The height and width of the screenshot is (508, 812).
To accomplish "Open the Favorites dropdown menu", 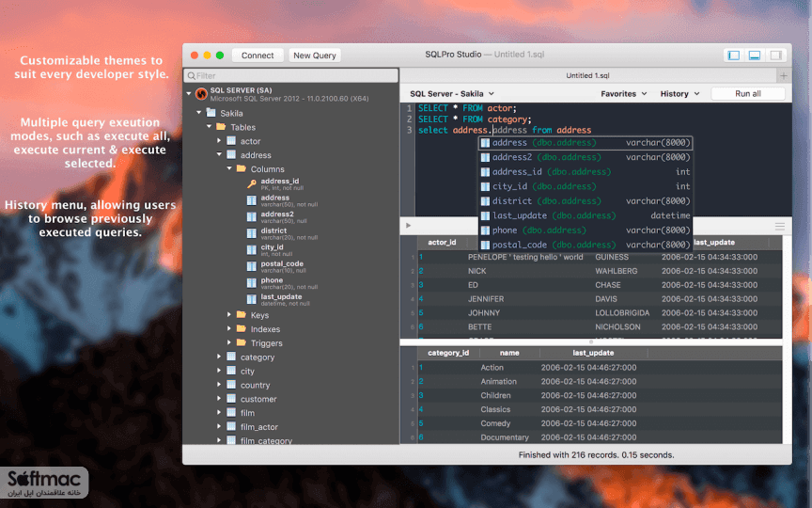I will [623, 94].
